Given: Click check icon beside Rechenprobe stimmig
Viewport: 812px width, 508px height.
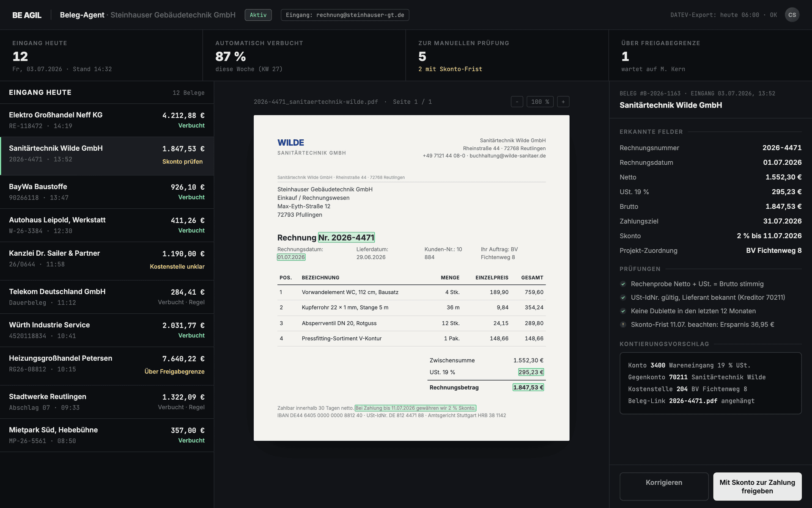Looking at the screenshot, I should click(623, 284).
